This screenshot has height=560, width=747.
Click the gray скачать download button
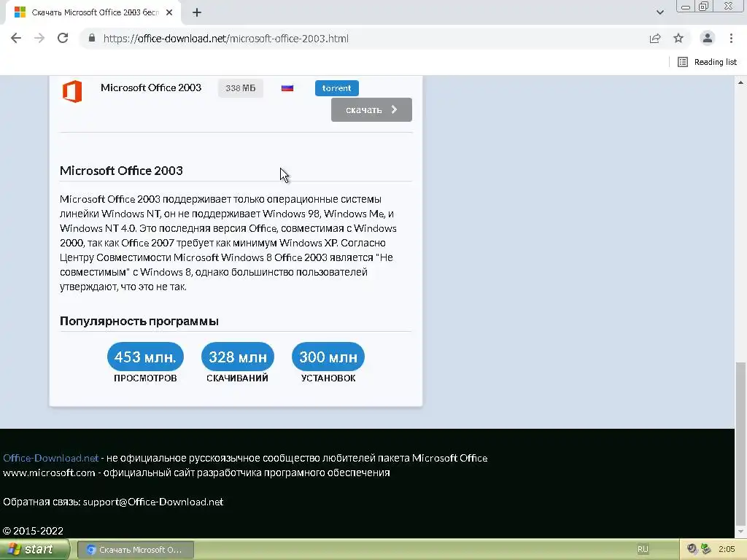(x=371, y=109)
